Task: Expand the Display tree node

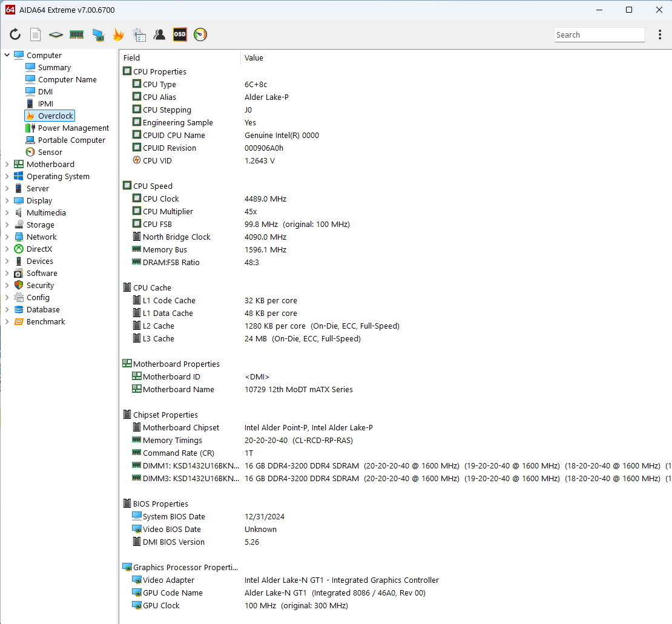Action: click(7, 200)
